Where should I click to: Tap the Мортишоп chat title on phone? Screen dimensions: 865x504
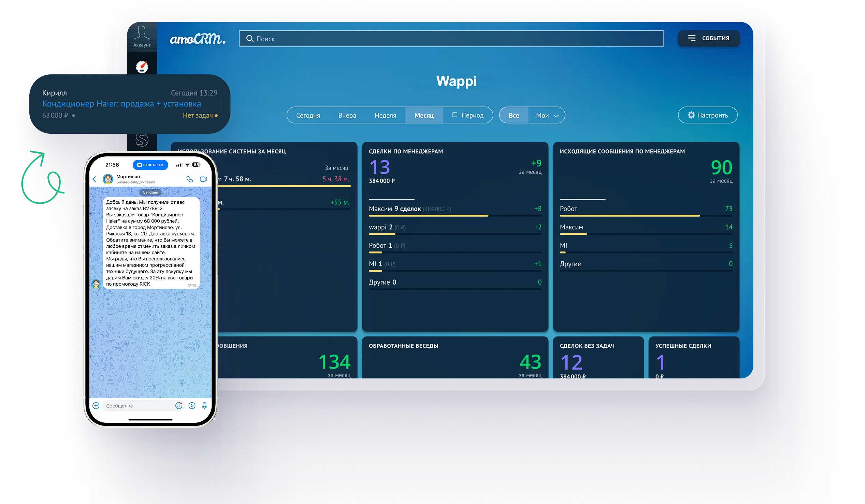pos(128,176)
